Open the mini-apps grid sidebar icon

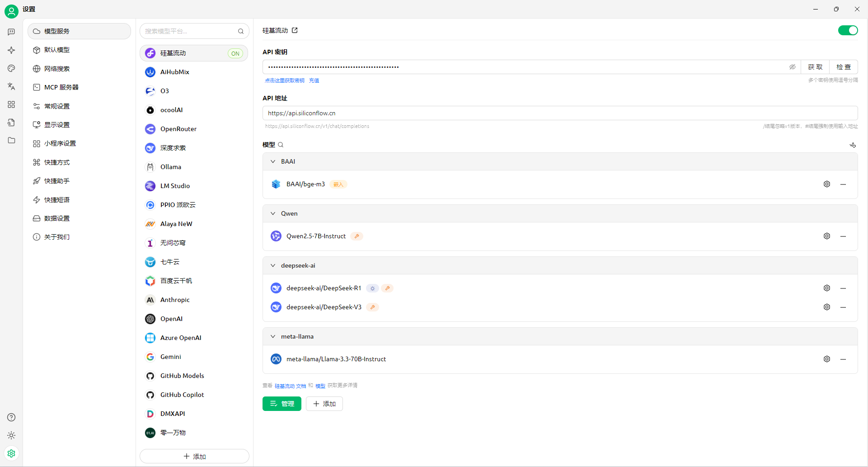click(11, 104)
